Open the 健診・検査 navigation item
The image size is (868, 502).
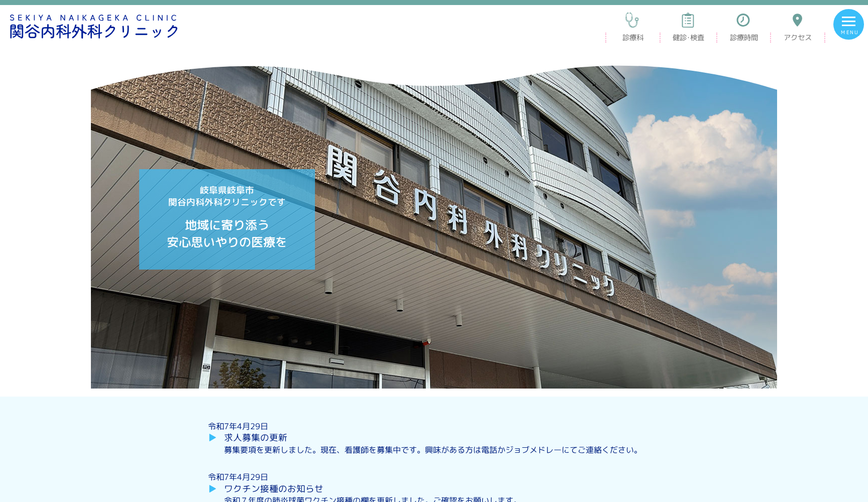tap(688, 37)
